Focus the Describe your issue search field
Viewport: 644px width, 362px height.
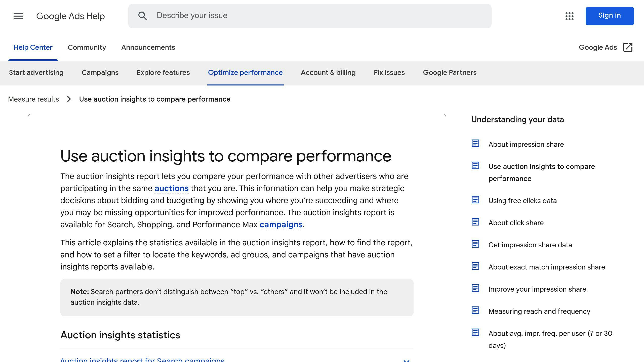310,16
